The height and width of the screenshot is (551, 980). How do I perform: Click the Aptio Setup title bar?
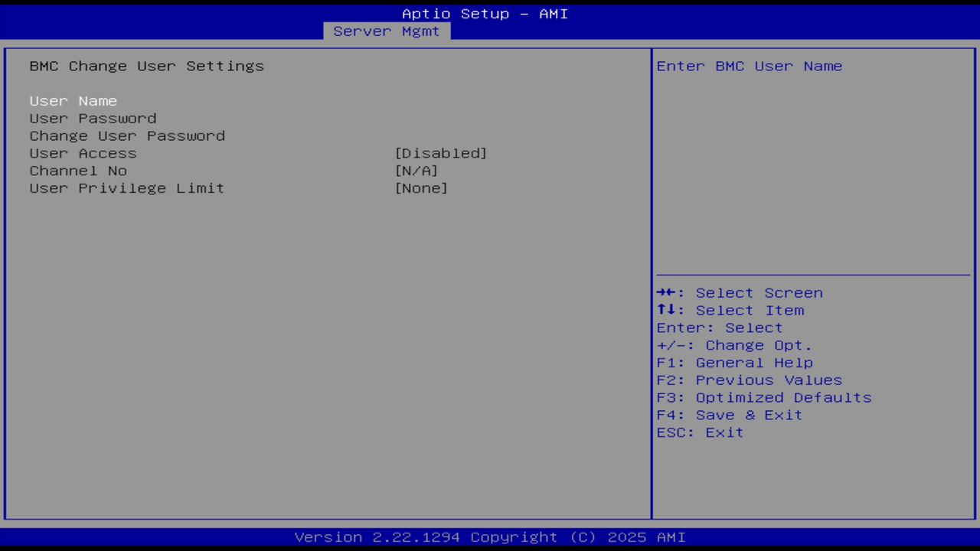[485, 13]
